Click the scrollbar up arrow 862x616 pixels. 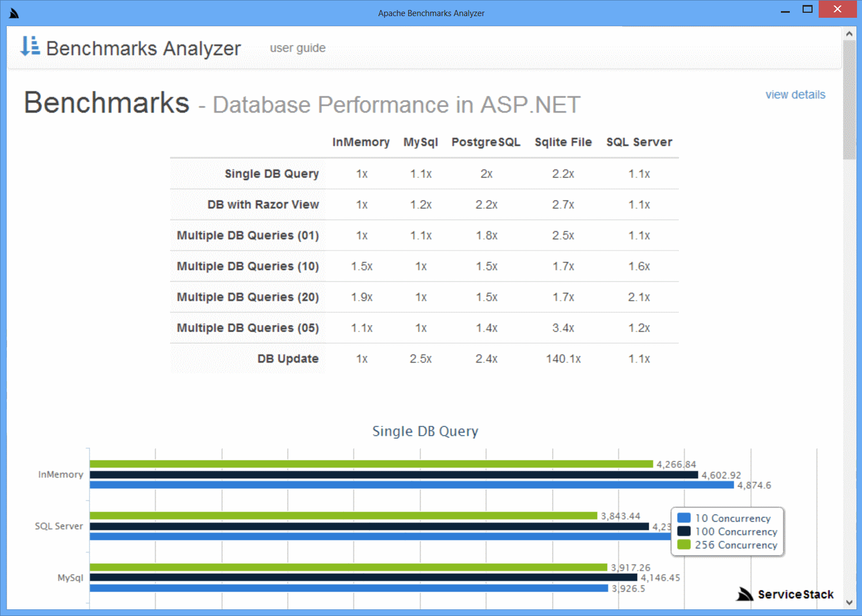click(x=849, y=33)
